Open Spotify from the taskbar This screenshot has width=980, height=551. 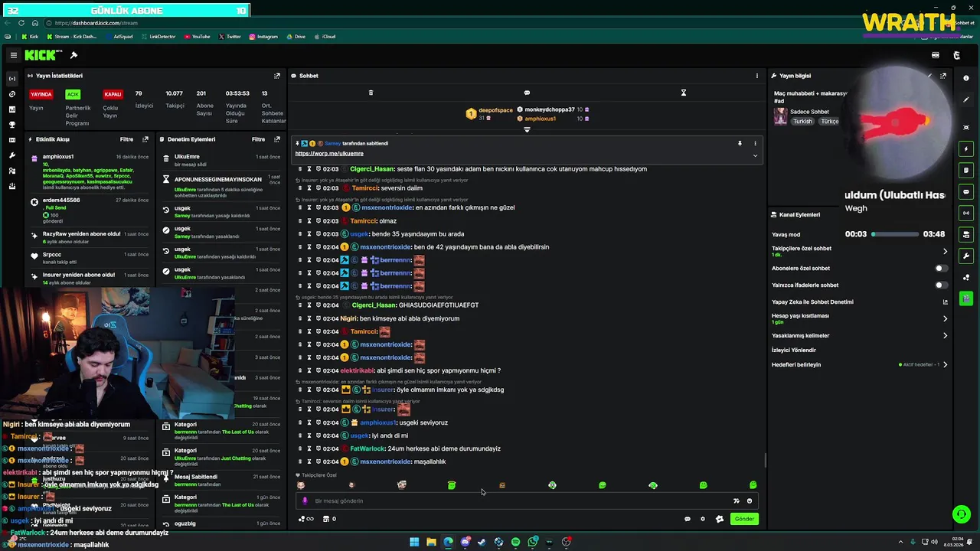pyautogui.click(x=515, y=542)
